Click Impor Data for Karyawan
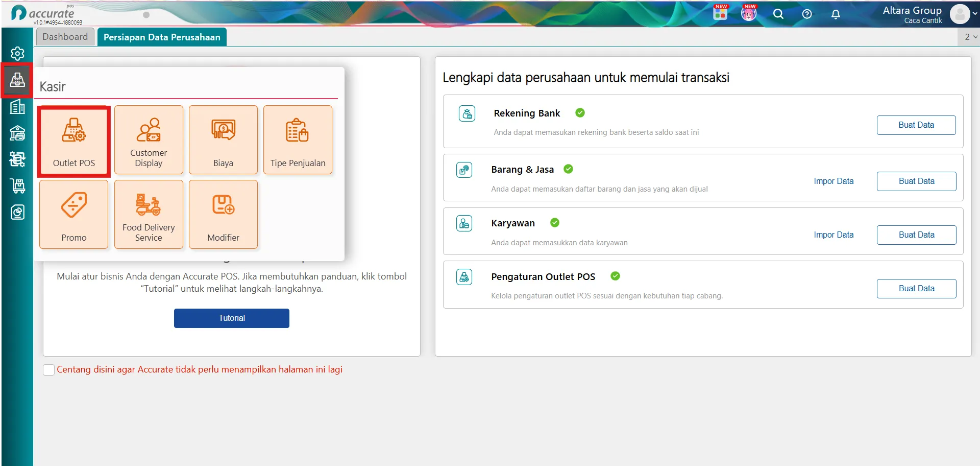 (x=834, y=235)
